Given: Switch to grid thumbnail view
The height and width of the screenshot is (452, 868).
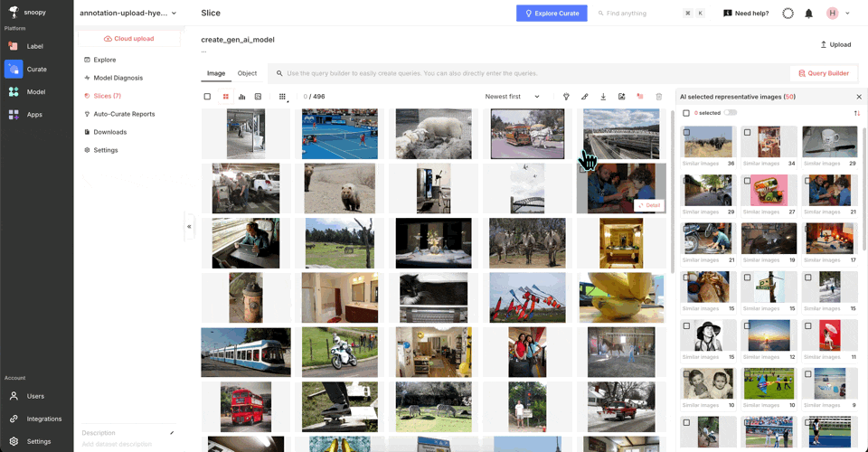Looking at the screenshot, I should [225, 96].
